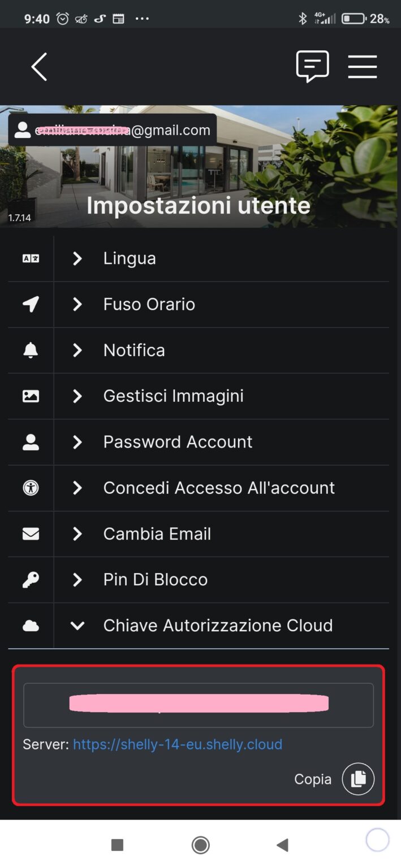Screen dimensions: 401x868
Task: Tap the Android home navigation button
Action: tap(200, 844)
